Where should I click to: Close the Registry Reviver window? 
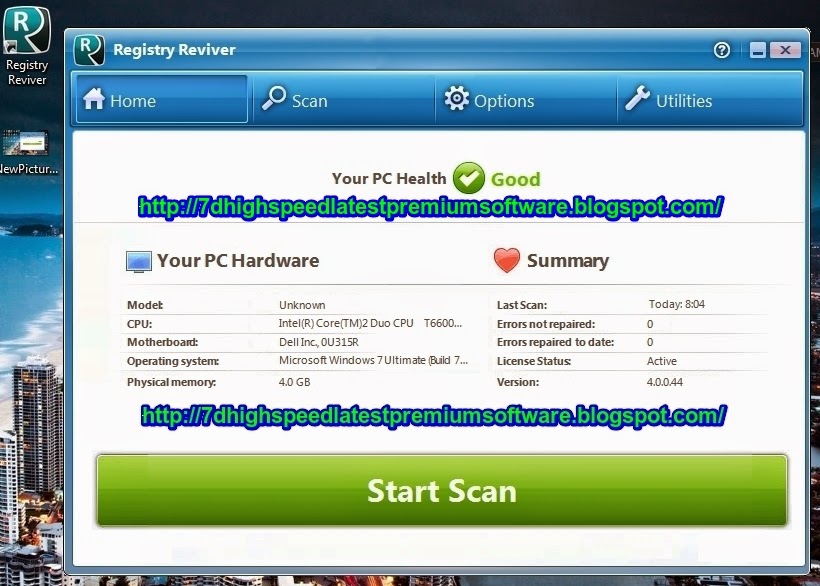tap(785, 50)
